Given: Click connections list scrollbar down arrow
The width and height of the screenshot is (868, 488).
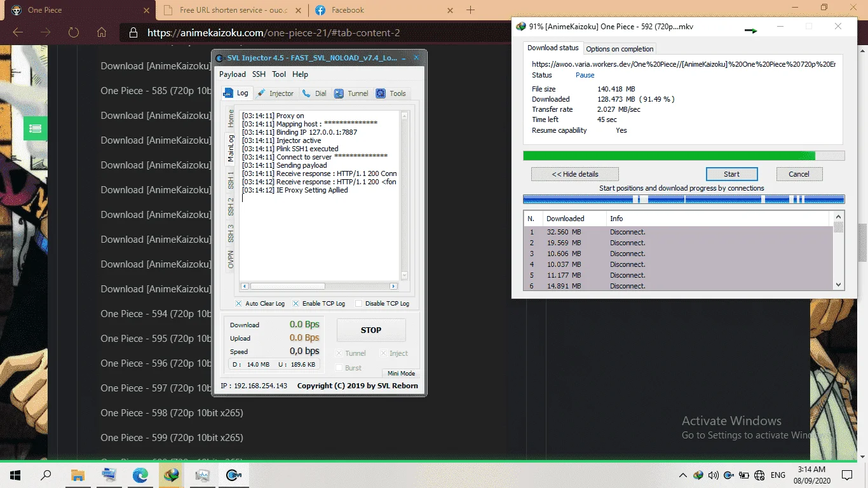Looking at the screenshot, I should [x=838, y=285].
